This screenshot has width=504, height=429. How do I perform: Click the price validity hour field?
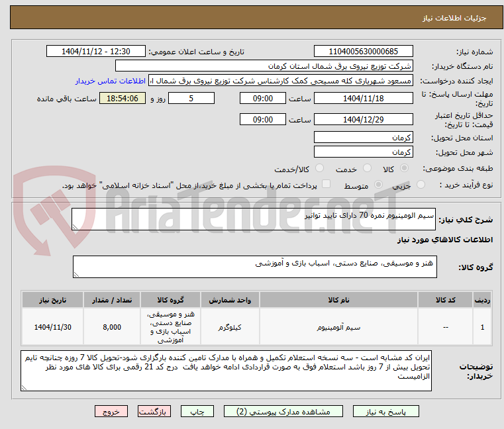pos(263,120)
